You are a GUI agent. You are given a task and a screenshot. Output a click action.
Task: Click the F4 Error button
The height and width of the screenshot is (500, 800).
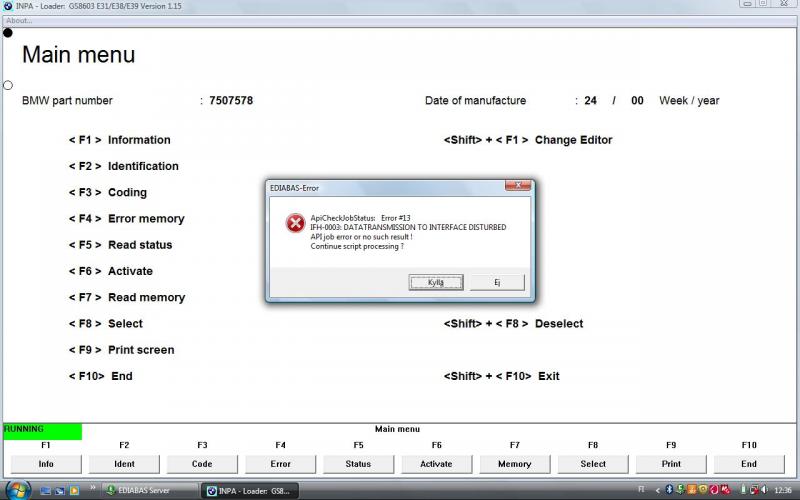click(280, 464)
